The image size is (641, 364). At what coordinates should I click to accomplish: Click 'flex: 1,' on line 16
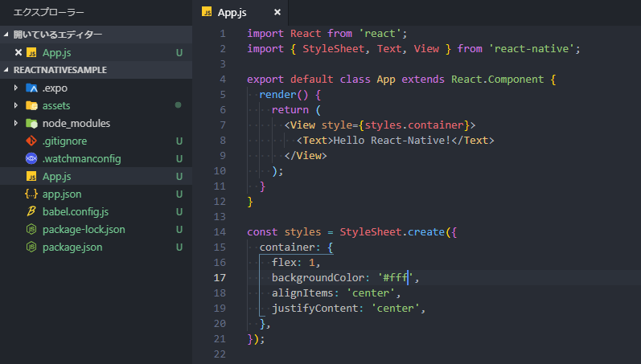(x=296, y=262)
